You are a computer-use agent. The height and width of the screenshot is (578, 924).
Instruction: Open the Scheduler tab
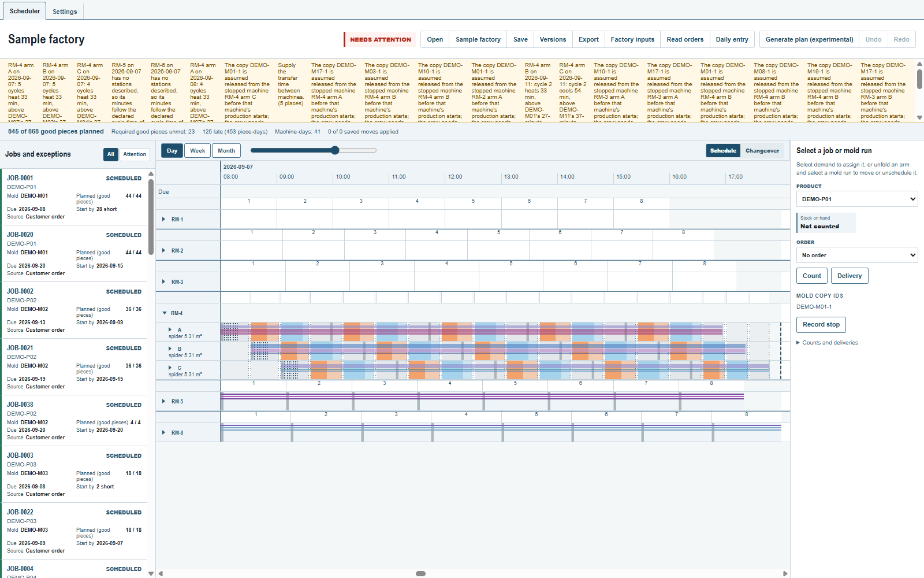25,11
